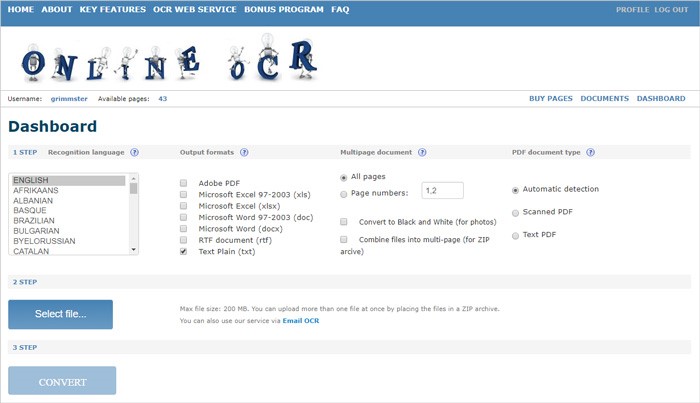Select the Page numbers radio button
This screenshot has height=403, width=700.
344,194
